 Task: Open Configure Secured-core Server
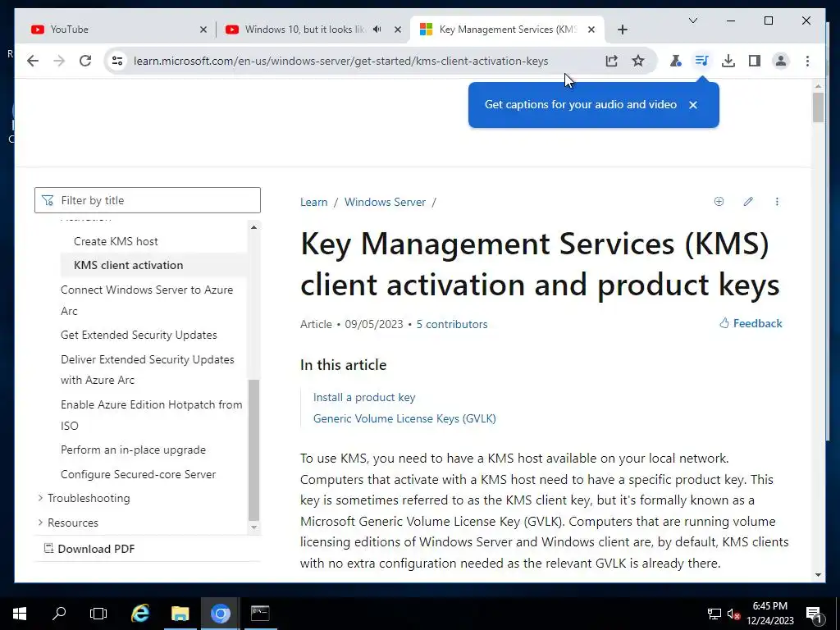coord(138,474)
